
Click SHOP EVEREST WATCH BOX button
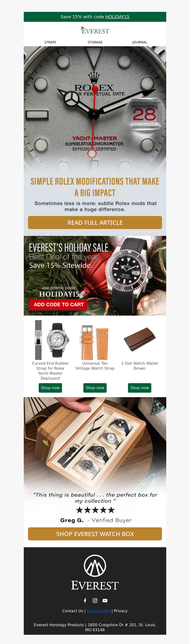95,534
